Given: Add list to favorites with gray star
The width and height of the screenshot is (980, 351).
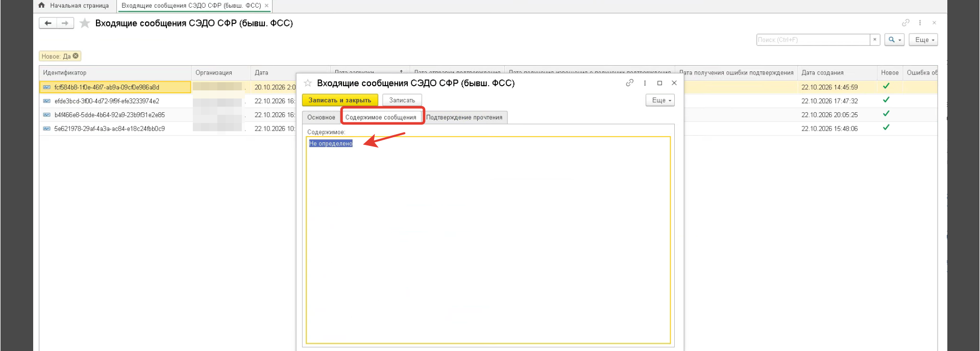Looking at the screenshot, I should pos(85,23).
